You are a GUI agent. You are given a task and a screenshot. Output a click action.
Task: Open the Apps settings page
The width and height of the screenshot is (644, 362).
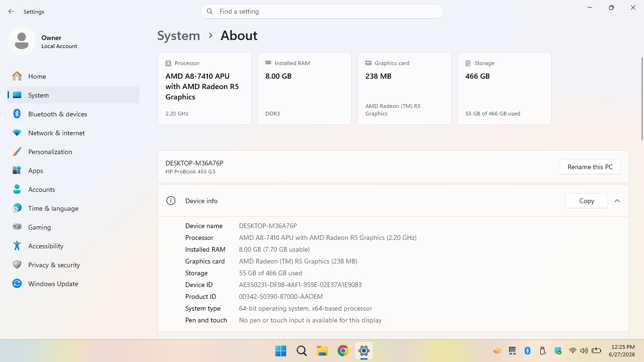pos(74,171)
